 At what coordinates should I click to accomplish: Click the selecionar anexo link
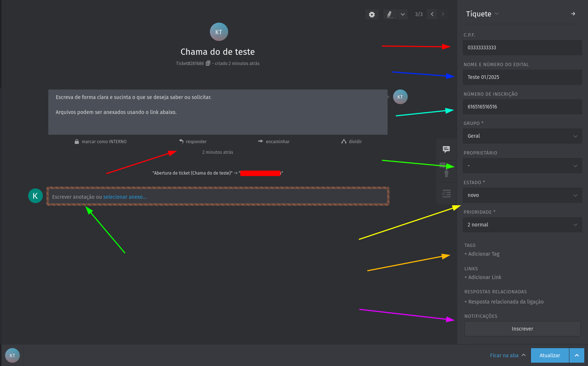pos(125,197)
